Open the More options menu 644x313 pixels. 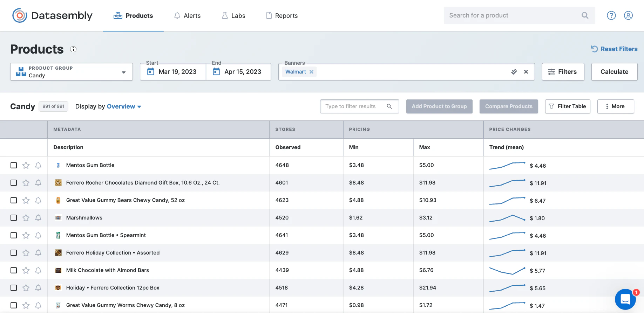(x=616, y=106)
